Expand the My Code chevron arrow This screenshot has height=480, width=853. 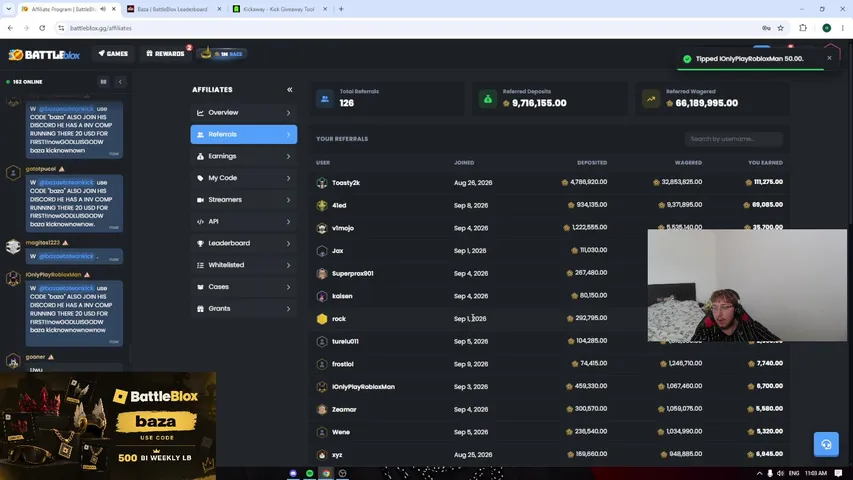tap(288, 178)
